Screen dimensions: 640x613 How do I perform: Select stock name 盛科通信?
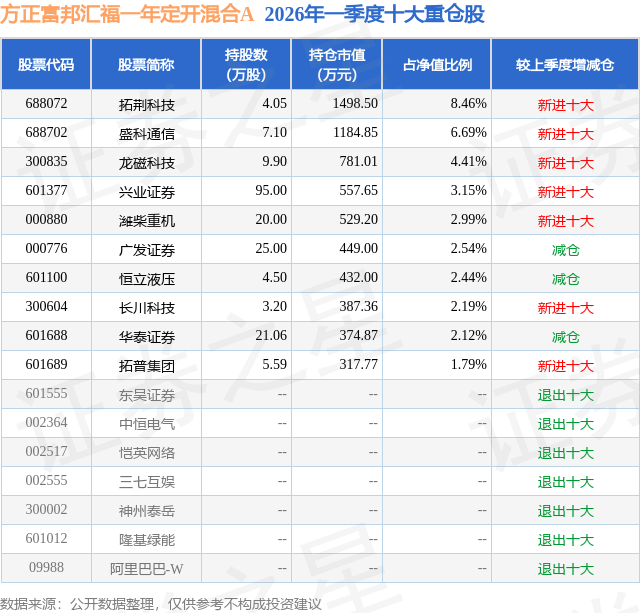[x=147, y=134]
